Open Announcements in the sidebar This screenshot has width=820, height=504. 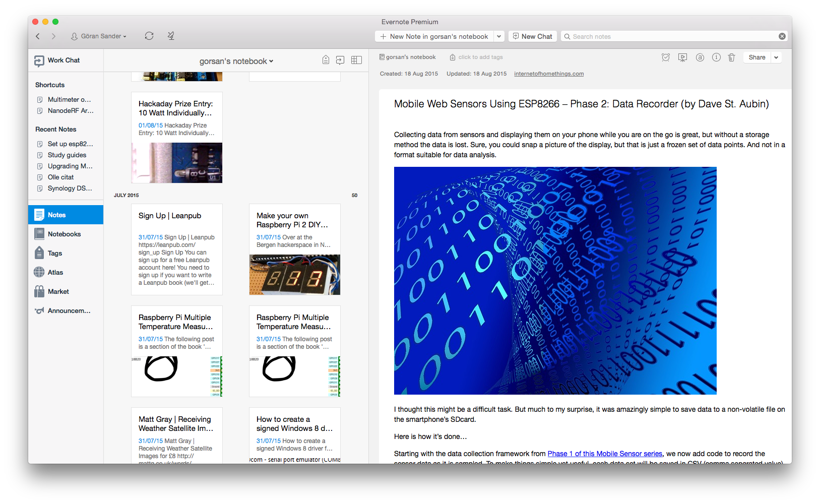pyautogui.click(x=66, y=310)
